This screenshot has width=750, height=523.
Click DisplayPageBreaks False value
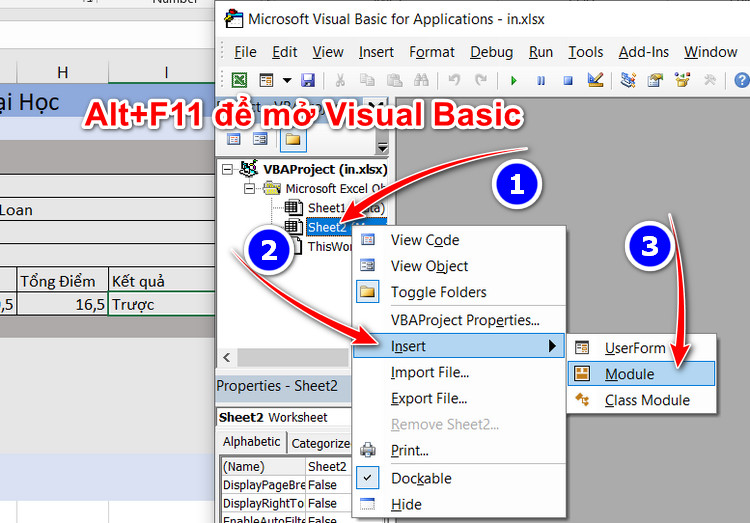329,485
